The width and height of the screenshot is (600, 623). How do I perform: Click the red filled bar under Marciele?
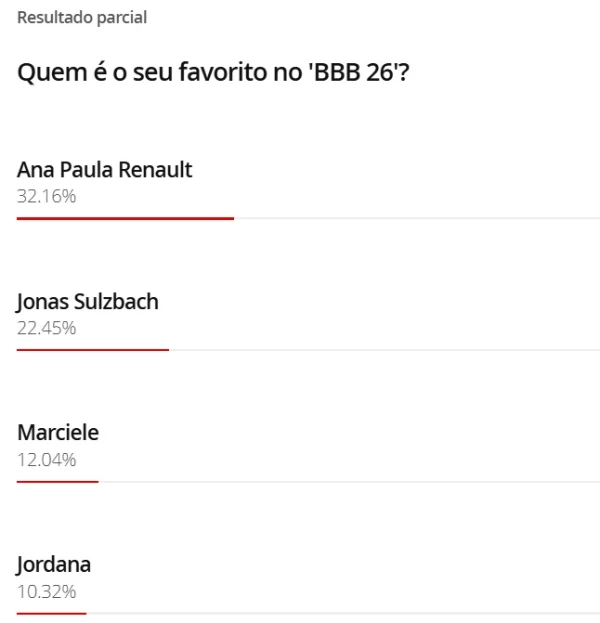pyautogui.click(x=57, y=481)
